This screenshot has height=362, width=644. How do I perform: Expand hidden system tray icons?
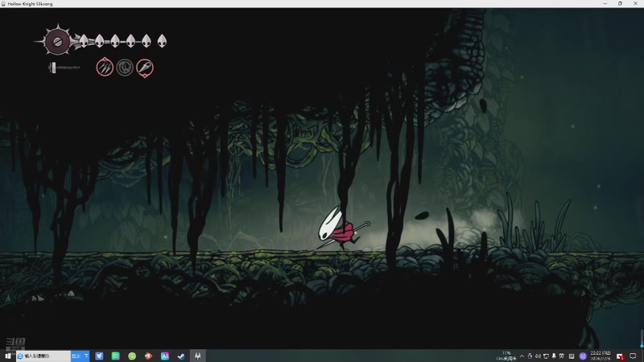pyautogui.click(x=522, y=356)
